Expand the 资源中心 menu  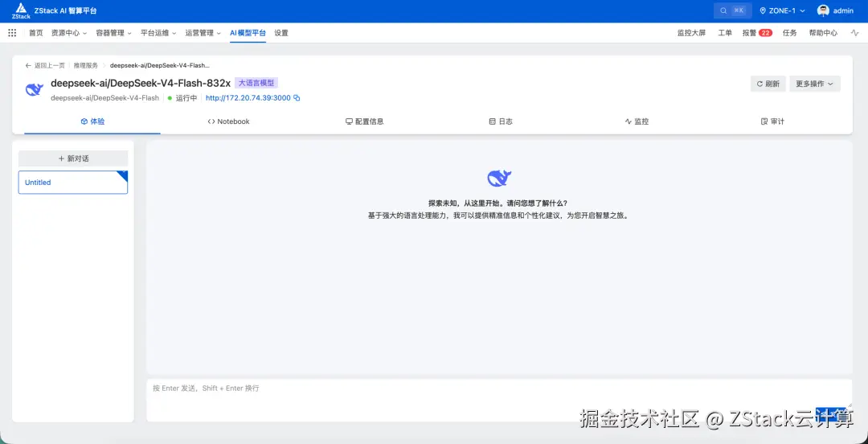(69, 33)
